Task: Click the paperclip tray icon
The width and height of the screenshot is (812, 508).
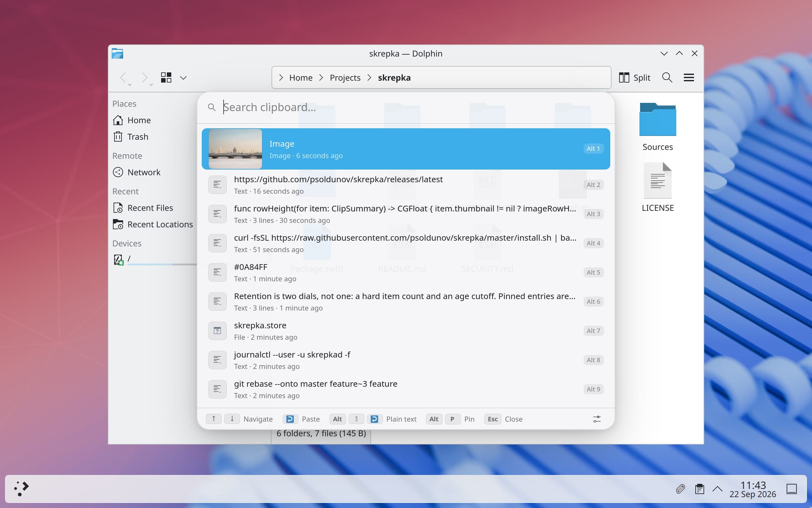Action: (680, 489)
